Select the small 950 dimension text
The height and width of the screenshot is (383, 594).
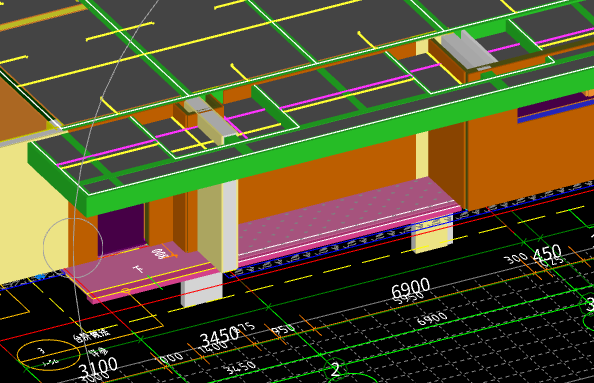tap(284, 330)
